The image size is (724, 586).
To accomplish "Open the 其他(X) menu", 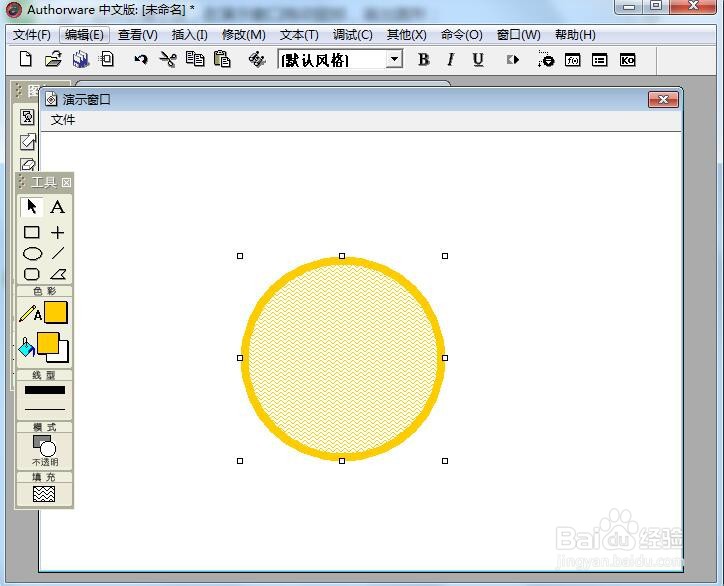I will click(406, 35).
